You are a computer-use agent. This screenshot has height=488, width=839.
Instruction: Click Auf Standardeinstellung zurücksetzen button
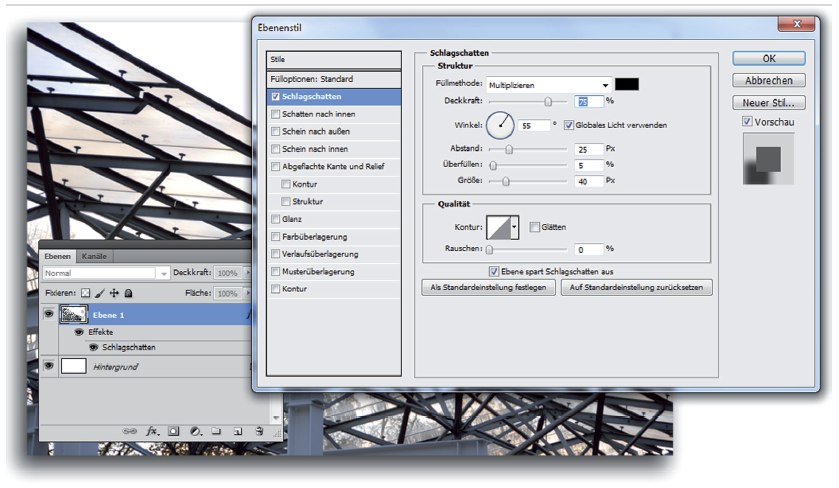click(636, 287)
